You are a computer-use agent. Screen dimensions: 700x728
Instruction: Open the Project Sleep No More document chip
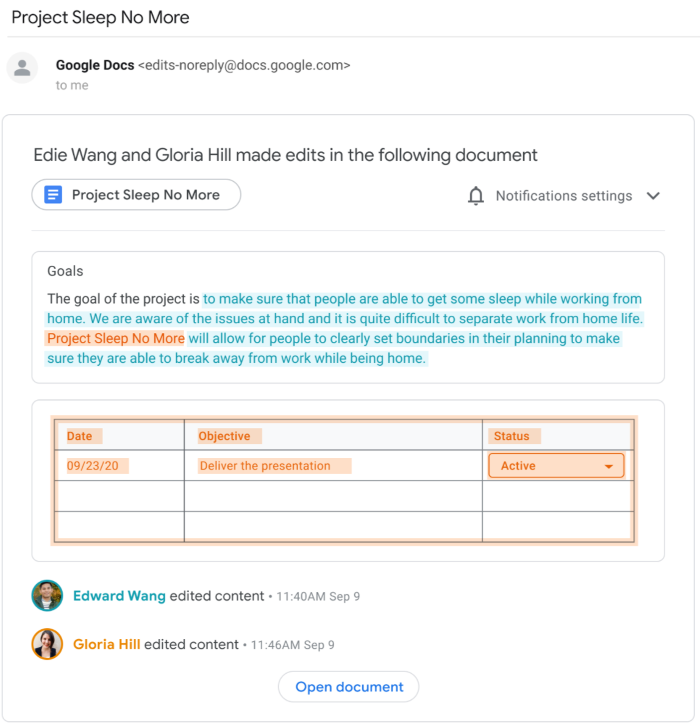pos(136,194)
